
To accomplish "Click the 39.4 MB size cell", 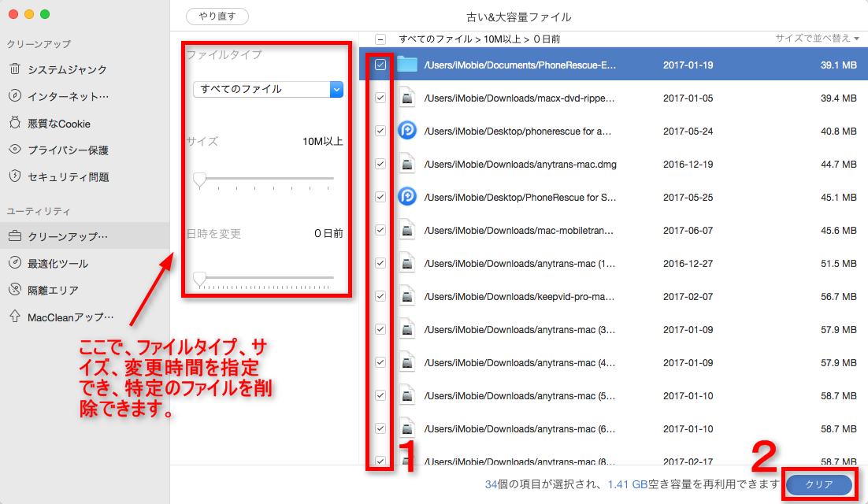I will click(839, 98).
